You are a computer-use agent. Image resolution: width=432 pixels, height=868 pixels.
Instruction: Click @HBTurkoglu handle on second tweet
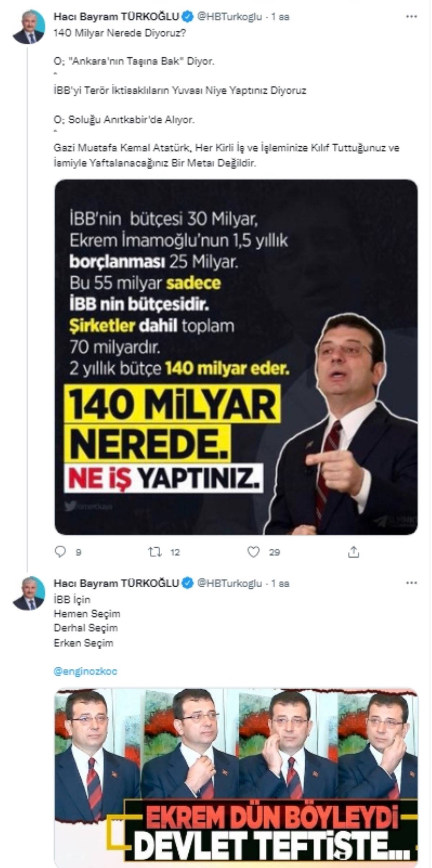(x=229, y=583)
